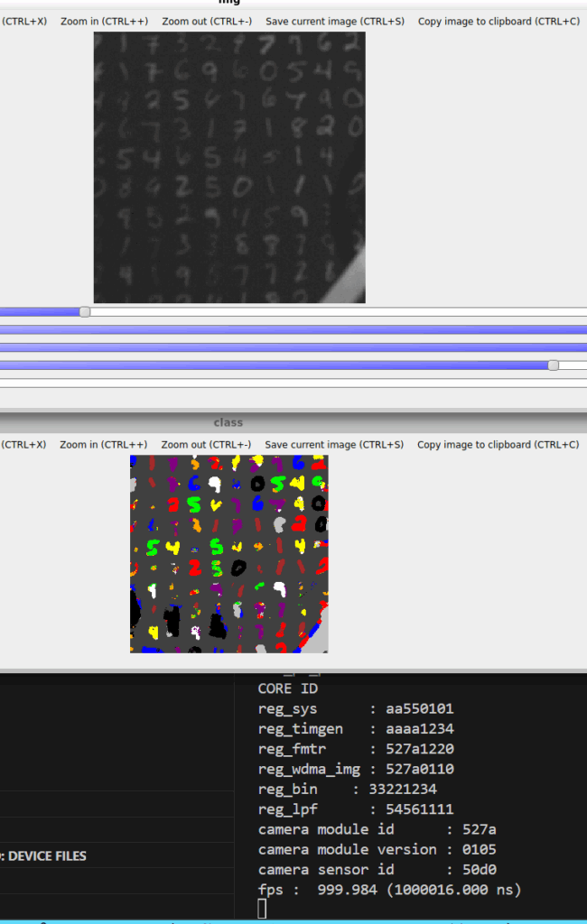Click the terminal cursor below the fps line
The width and height of the screenshot is (587, 924).
pyautogui.click(x=262, y=909)
